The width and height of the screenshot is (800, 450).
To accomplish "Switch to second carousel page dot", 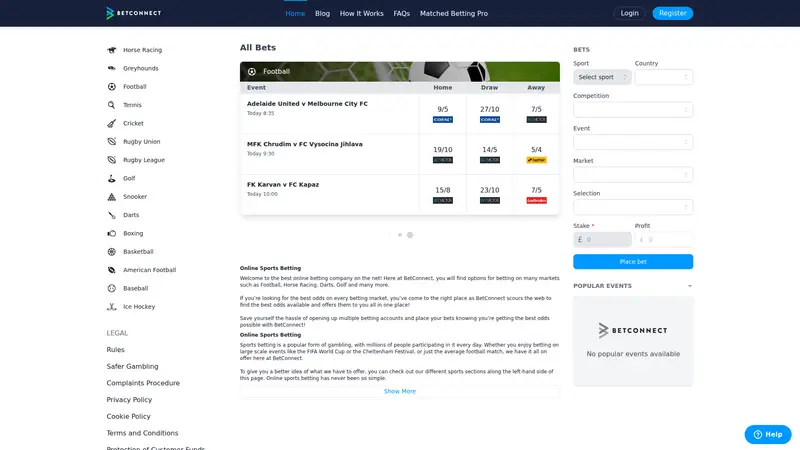I will click(410, 235).
